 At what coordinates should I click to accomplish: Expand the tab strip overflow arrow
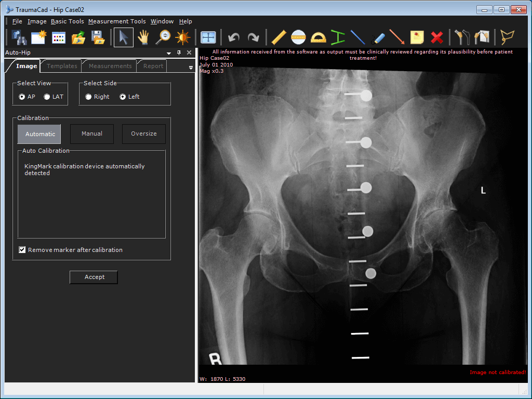191,68
